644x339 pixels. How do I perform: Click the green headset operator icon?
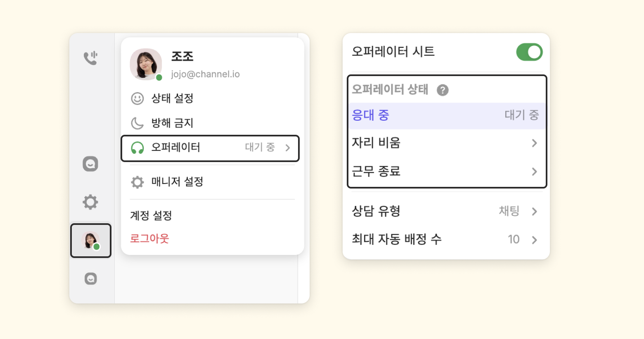(x=137, y=148)
